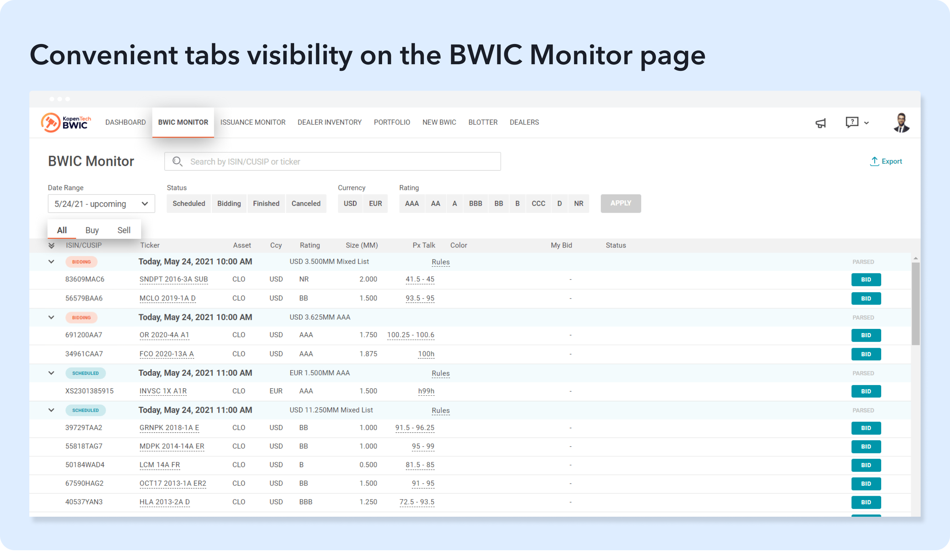Click the search magnifier icon
The image size is (950, 560).
tap(177, 162)
